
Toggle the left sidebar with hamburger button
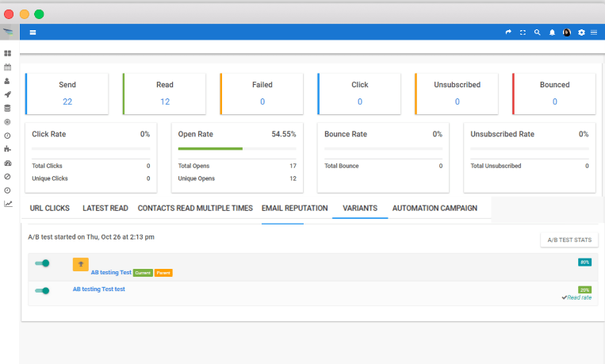33,33
